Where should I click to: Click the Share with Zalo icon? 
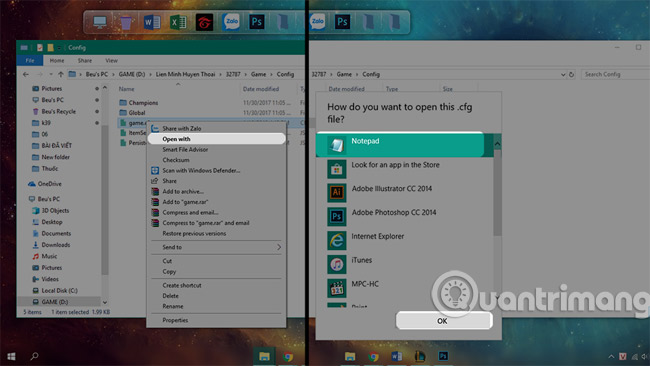tap(155, 128)
